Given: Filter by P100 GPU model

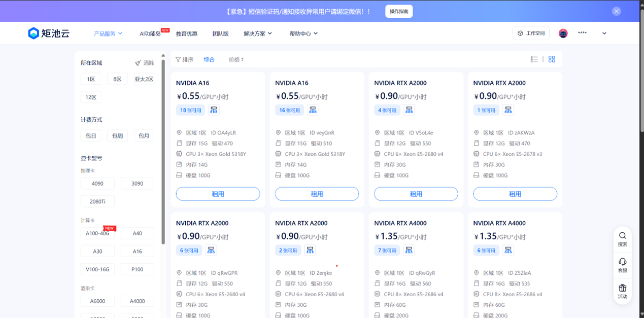Looking at the screenshot, I should [138, 269].
